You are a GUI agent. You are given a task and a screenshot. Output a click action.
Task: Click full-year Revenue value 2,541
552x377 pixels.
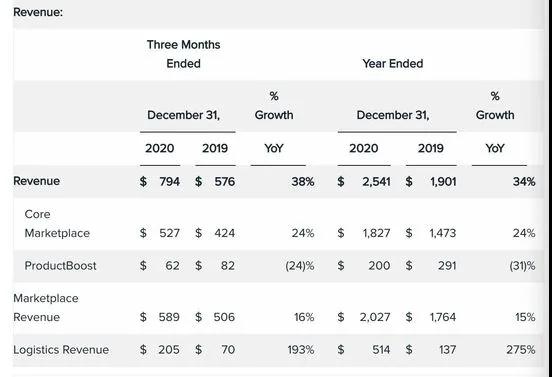click(x=376, y=182)
